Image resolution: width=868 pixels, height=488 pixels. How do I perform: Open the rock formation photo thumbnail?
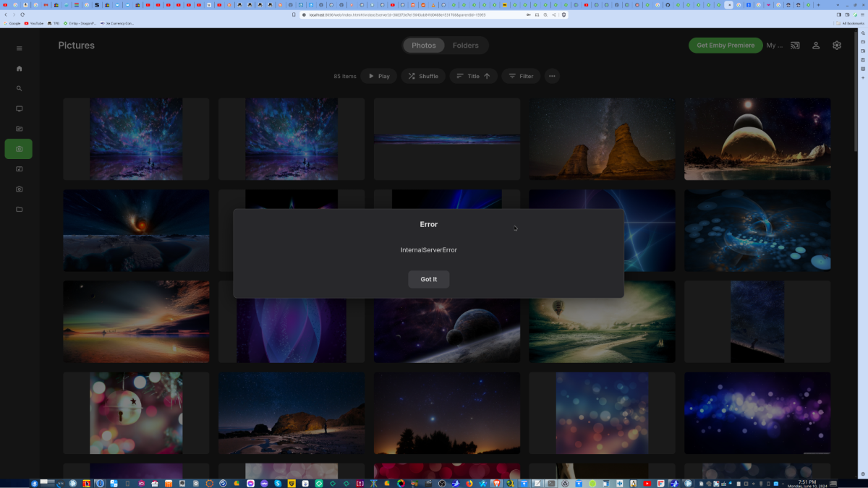tap(602, 138)
